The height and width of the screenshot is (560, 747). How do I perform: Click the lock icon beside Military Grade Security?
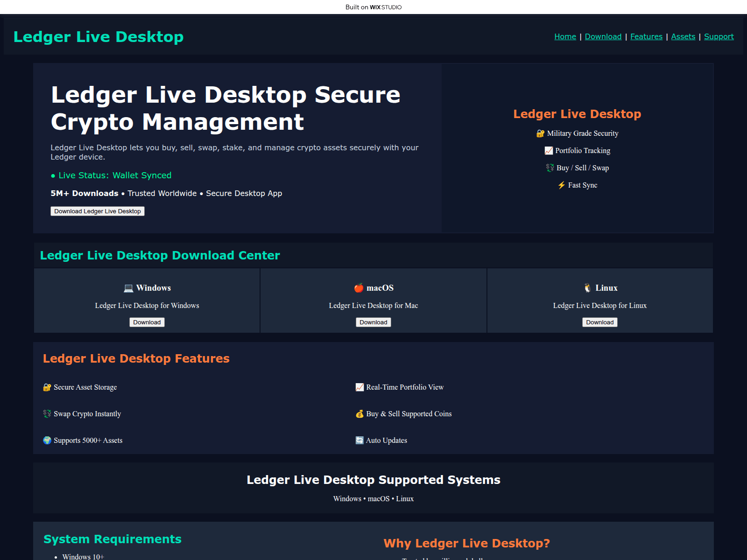(x=541, y=133)
